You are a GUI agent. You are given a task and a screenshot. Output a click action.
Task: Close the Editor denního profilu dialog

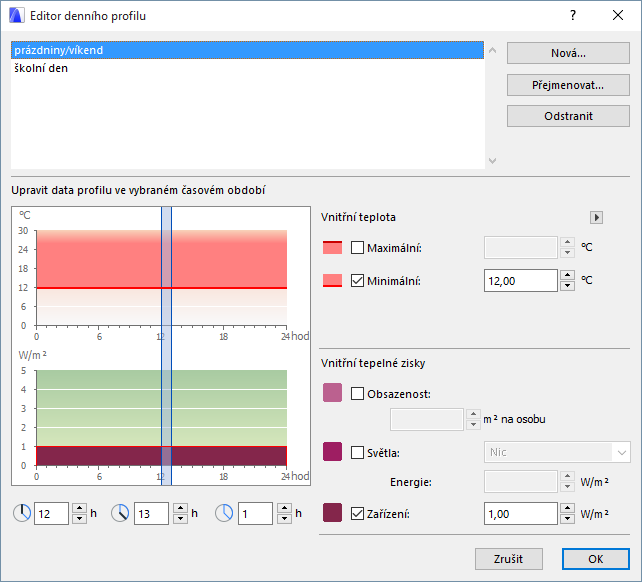(x=618, y=16)
